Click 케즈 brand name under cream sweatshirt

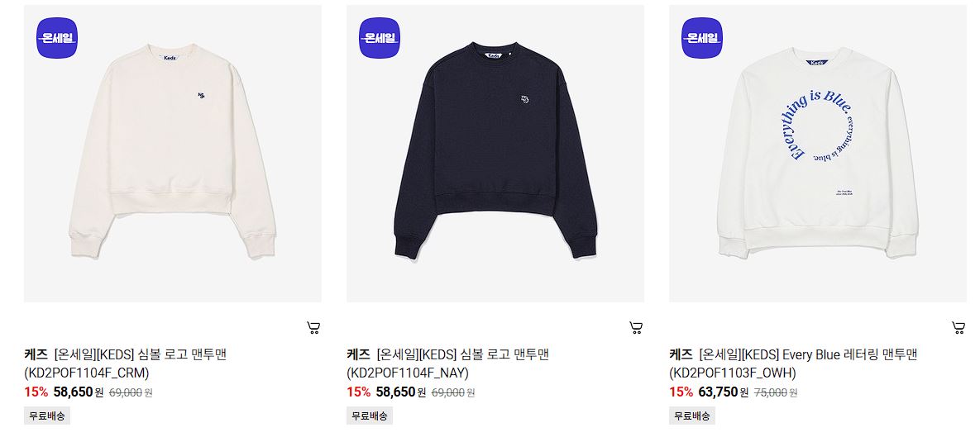36,354
